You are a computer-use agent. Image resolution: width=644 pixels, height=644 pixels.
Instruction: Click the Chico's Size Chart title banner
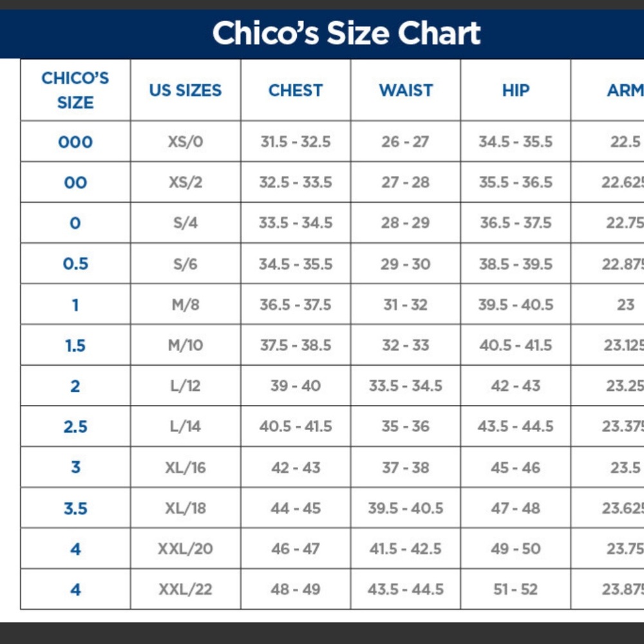(322, 33)
